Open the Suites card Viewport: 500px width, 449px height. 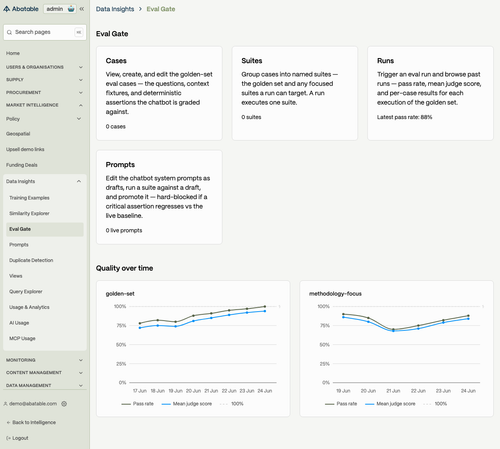[295, 93]
